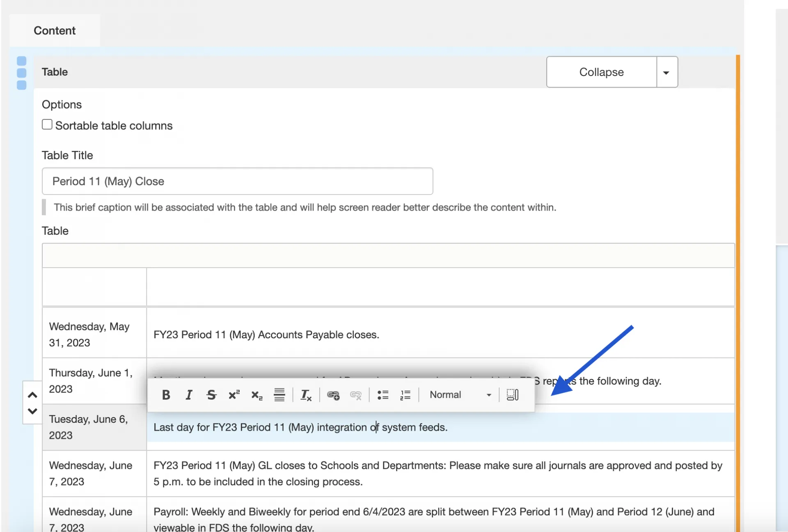Click the empty first header cell of table
The width and height of the screenshot is (788, 532).
pyautogui.click(x=94, y=287)
